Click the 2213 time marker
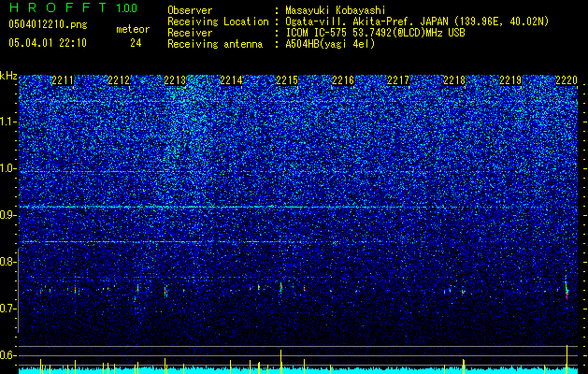The height and width of the screenshot is (374, 588). (175, 79)
